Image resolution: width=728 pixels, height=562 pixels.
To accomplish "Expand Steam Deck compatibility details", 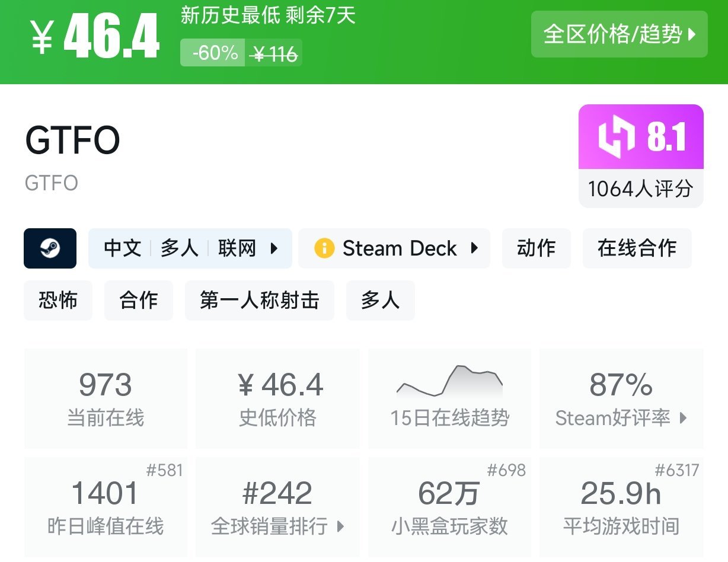I will [x=474, y=248].
